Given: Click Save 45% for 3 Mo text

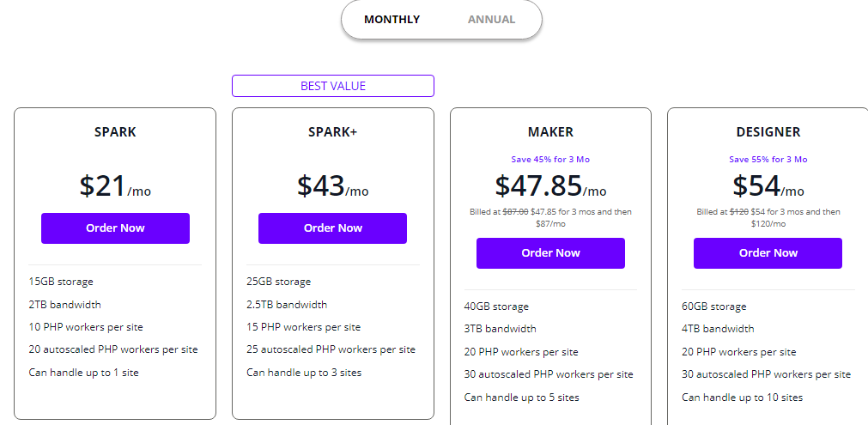Looking at the screenshot, I should click(x=550, y=160).
